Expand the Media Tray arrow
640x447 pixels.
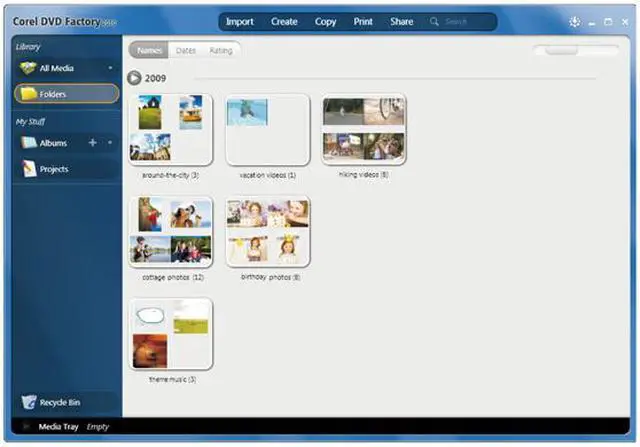(x=26, y=427)
